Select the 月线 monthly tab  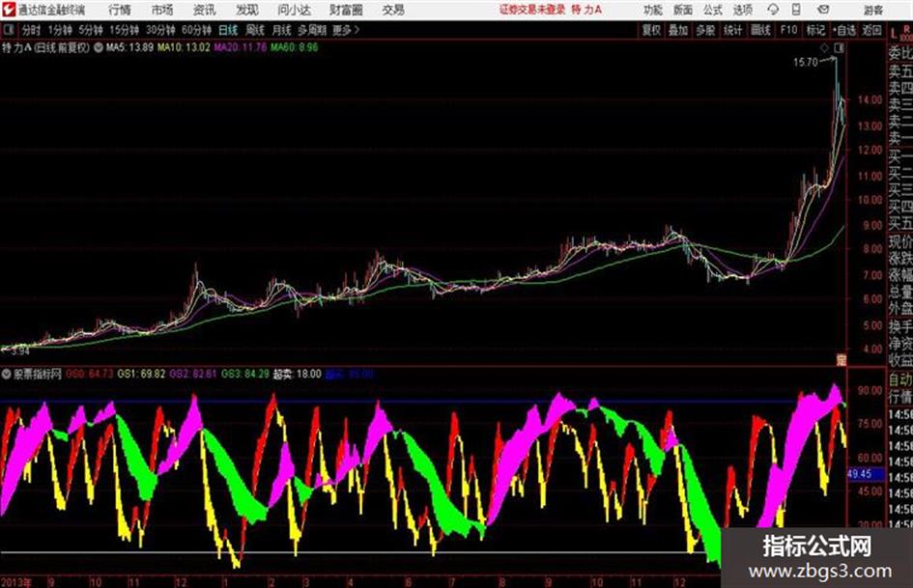pyautogui.click(x=282, y=30)
